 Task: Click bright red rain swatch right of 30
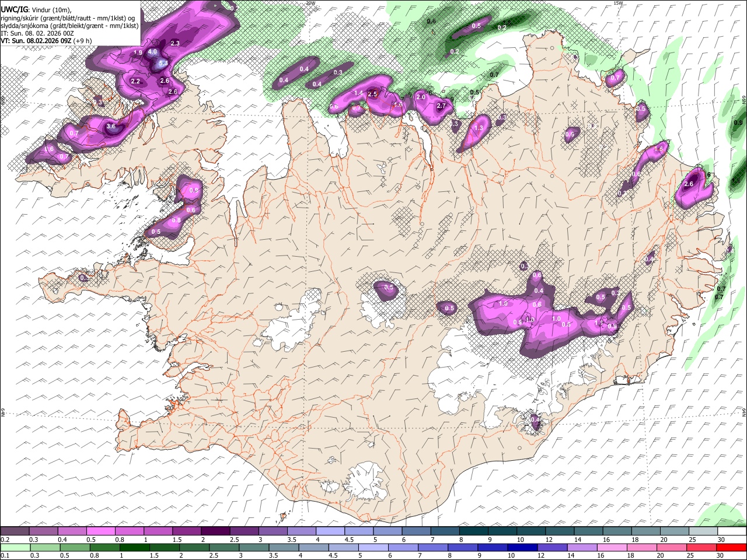tap(732, 547)
